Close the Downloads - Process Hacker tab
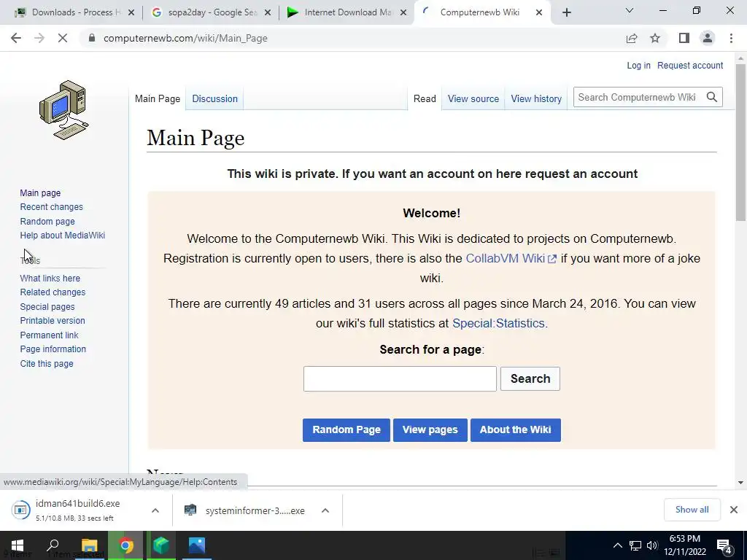 [x=131, y=12]
